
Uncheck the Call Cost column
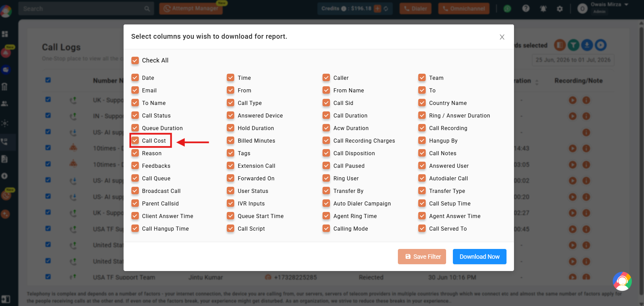click(x=135, y=141)
